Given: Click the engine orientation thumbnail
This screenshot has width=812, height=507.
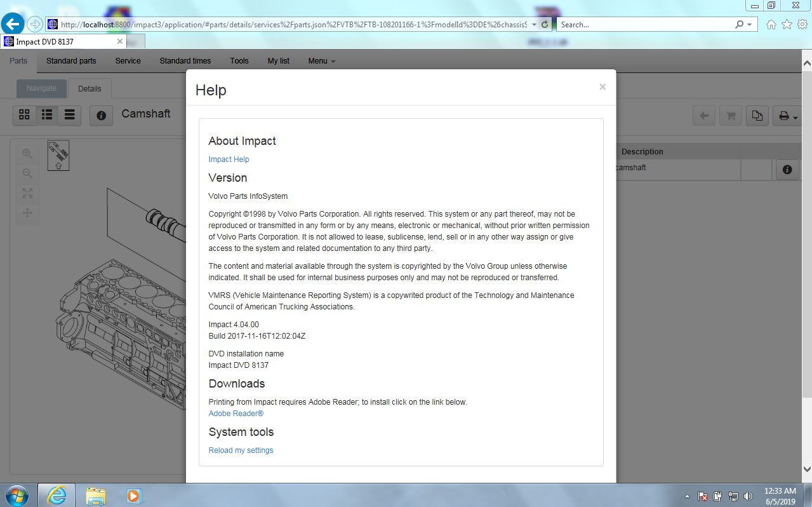Looking at the screenshot, I should click(58, 156).
